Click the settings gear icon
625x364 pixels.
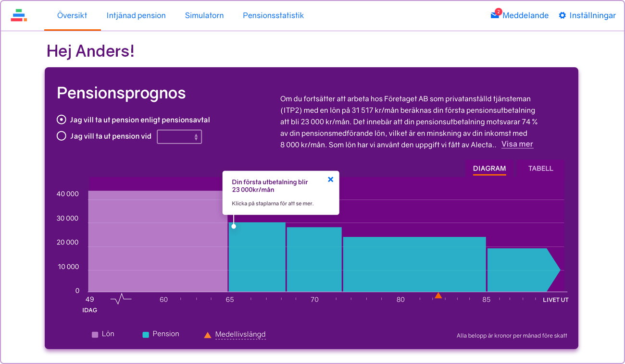point(562,15)
